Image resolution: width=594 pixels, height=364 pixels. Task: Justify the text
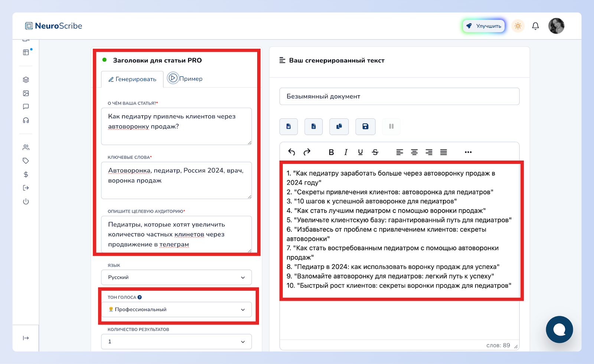[x=444, y=152]
